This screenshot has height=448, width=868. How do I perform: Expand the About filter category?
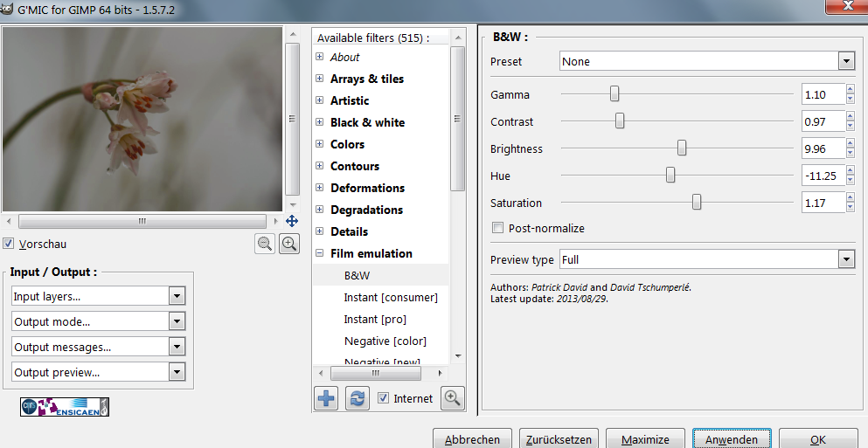pos(319,57)
